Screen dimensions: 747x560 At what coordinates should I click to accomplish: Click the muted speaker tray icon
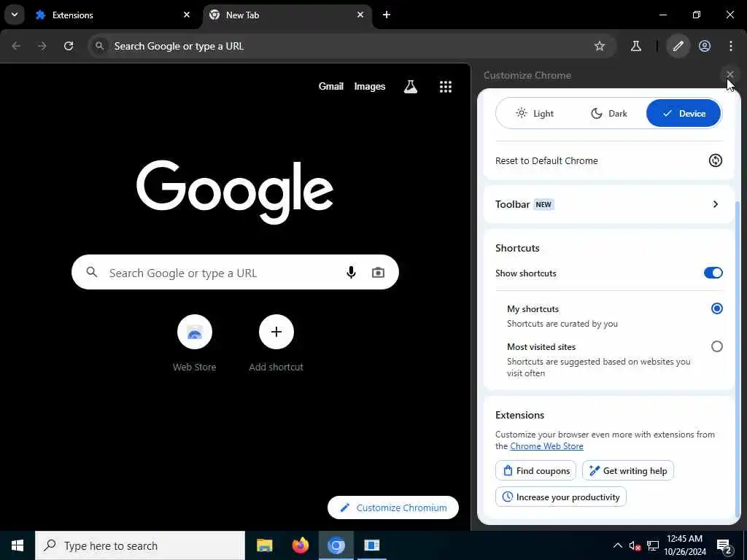635,545
